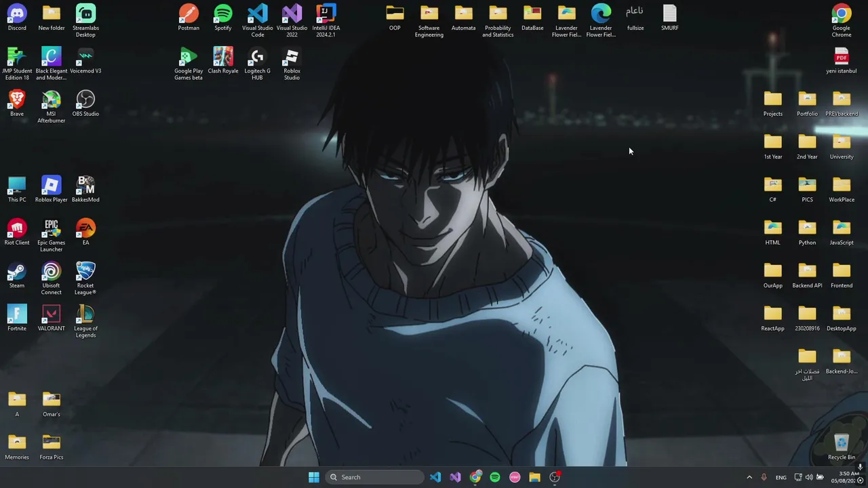Select the Rocket League desktop icon
868x488 pixels.
click(85, 278)
